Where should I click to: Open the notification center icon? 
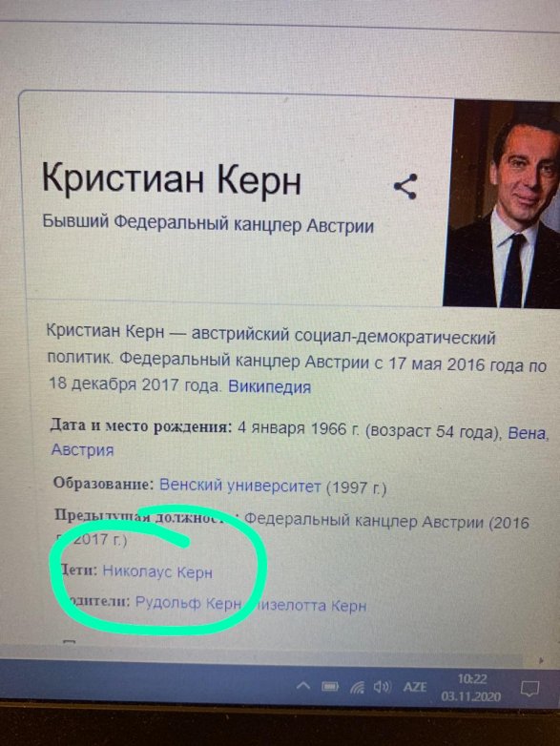529,689
